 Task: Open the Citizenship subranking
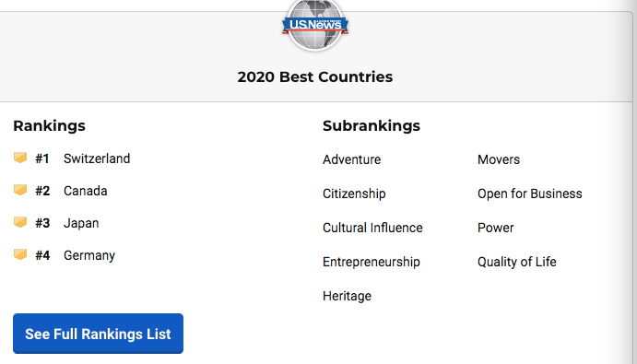click(354, 194)
